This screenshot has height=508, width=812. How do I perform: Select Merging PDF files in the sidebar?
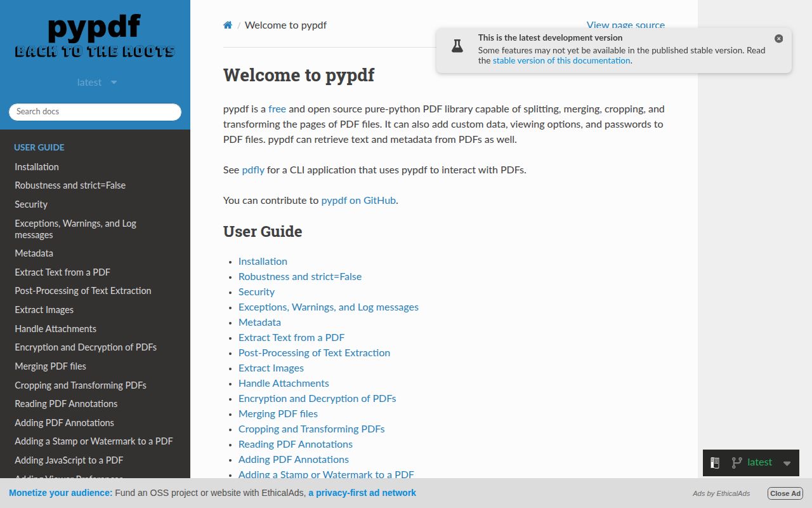50,366
